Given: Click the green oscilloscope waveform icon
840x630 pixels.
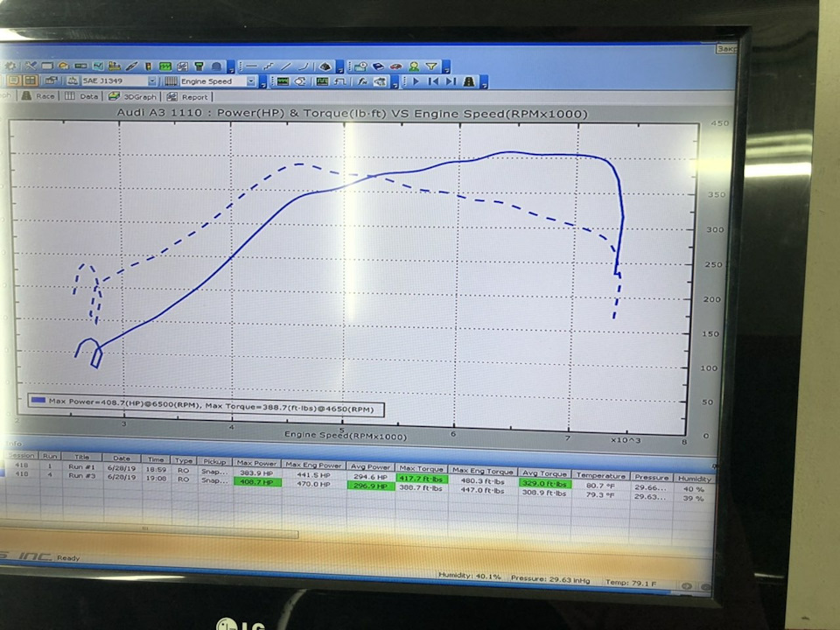Looking at the screenshot, I should (x=165, y=66).
